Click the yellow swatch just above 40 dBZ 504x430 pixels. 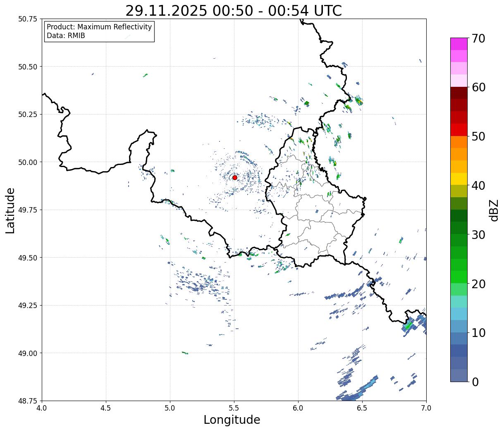pyautogui.click(x=459, y=179)
